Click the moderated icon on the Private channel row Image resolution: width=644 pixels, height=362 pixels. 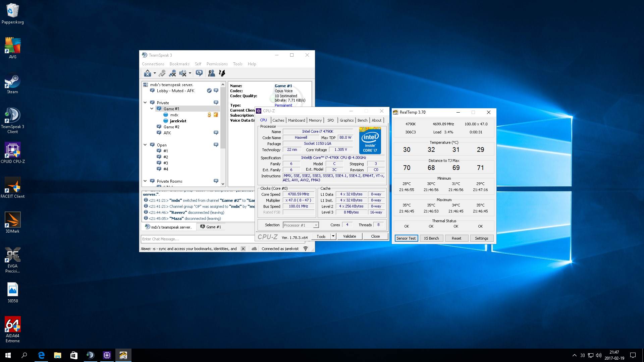(216, 103)
